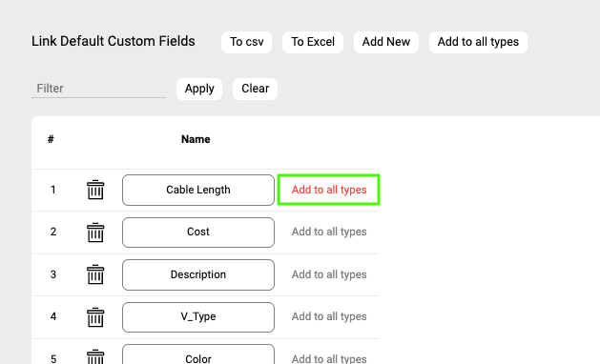Export the list with To csv
This screenshot has width=600, height=364.
point(246,42)
